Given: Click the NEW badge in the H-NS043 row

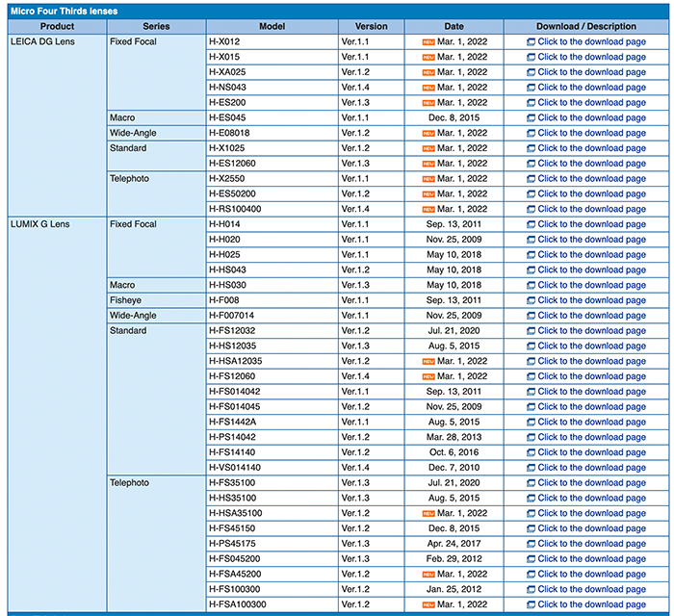Looking at the screenshot, I should 428,88.
